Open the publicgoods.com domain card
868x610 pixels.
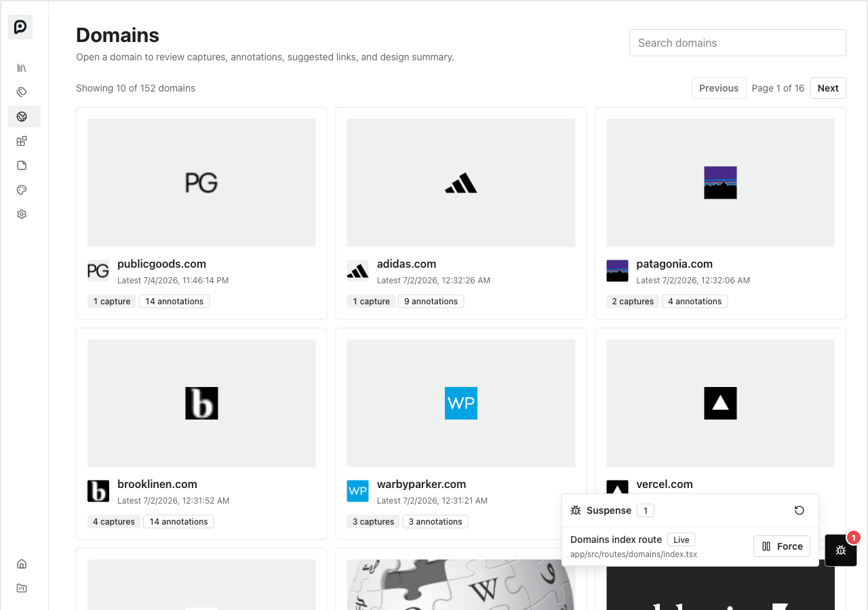201,213
